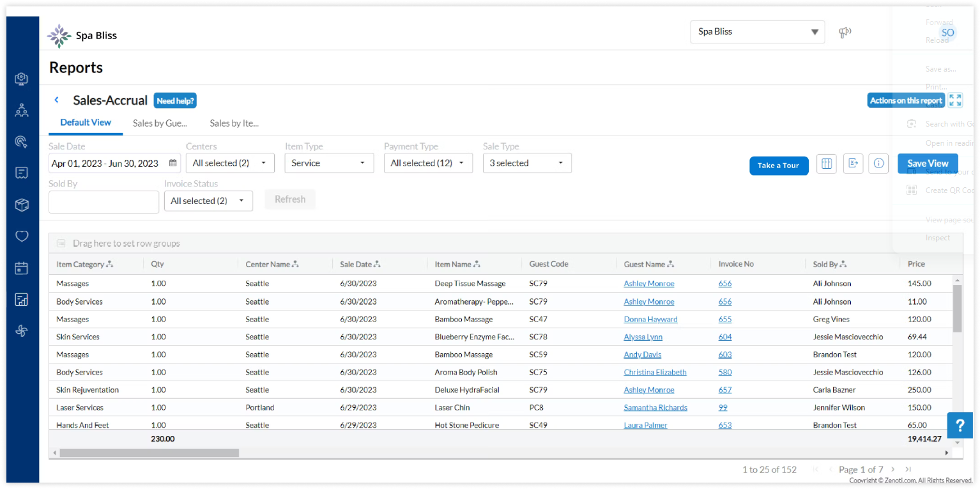Image resolution: width=980 pixels, height=489 pixels.
Task: Select Laser Chin item cell
Action: pos(452,407)
